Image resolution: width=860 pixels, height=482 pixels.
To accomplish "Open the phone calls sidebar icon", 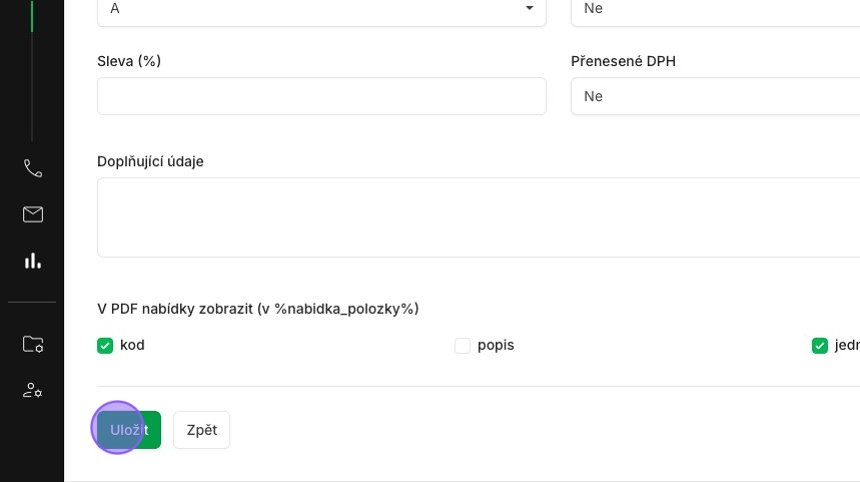I will (32, 168).
